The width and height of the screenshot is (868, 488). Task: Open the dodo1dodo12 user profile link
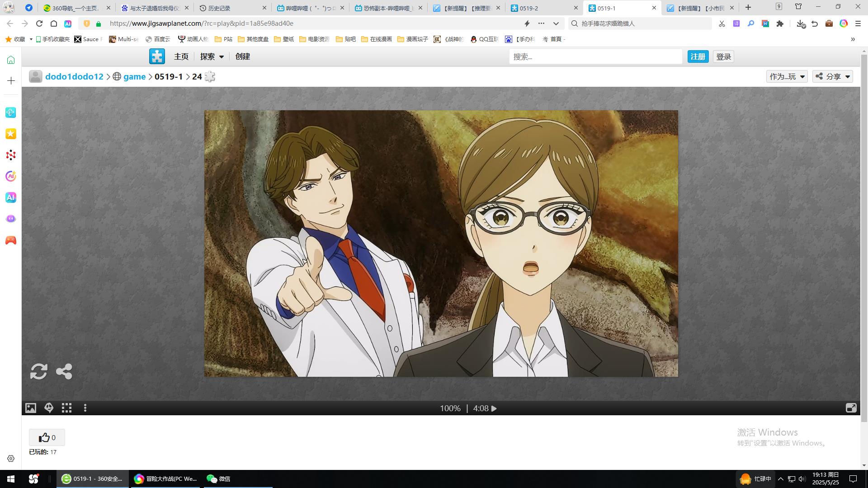(x=74, y=76)
